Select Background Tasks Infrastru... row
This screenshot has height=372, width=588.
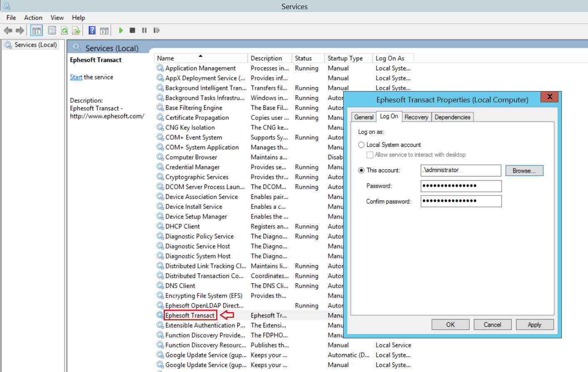tap(205, 98)
